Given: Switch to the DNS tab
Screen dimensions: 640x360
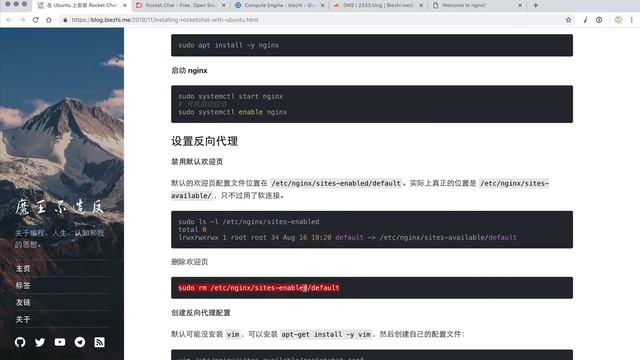Looking at the screenshot, I should tap(378, 5).
